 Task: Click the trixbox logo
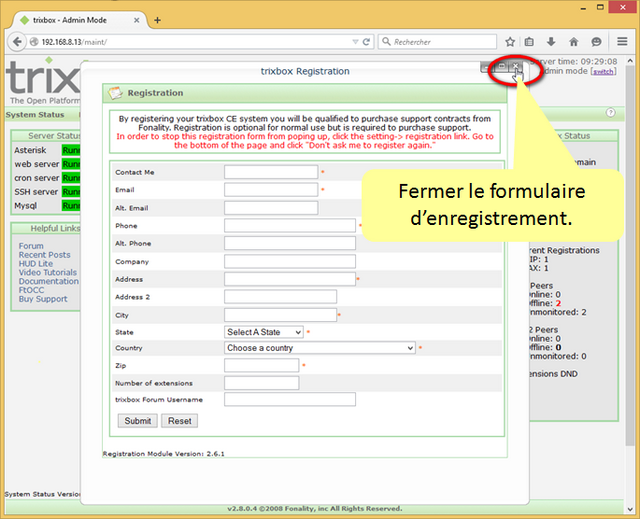point(43,80)
